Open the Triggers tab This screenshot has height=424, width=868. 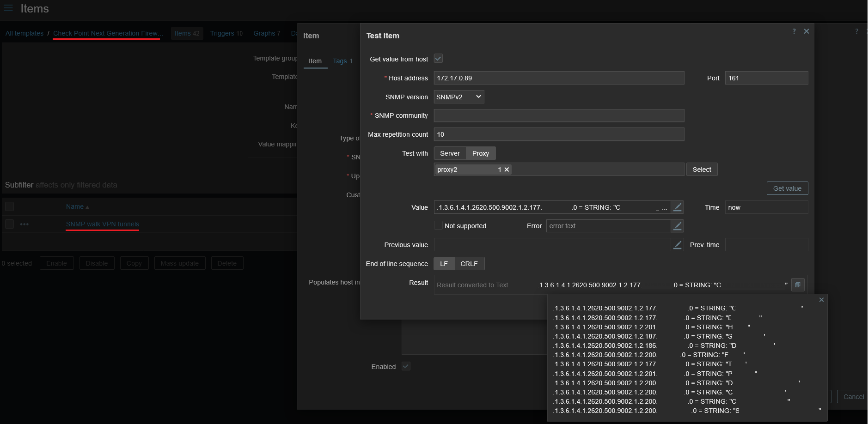tap(226, 33)
